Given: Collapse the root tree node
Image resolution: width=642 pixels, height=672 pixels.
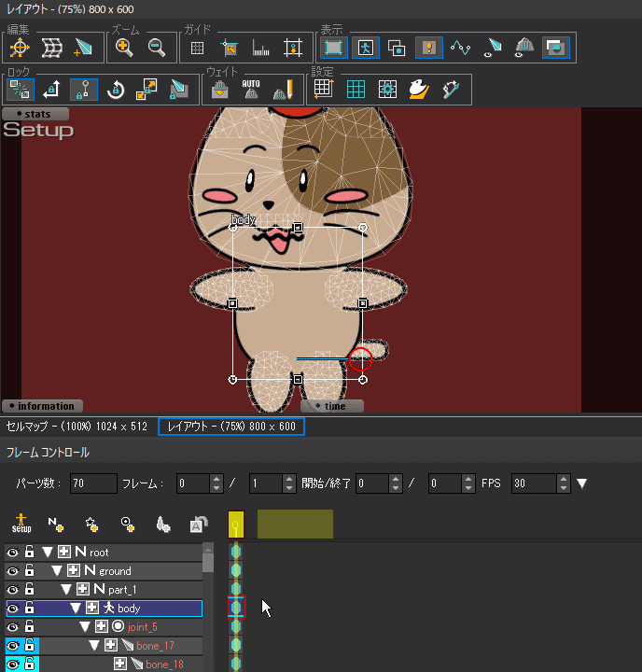Looking at the screenshot, I should [48, 552].
